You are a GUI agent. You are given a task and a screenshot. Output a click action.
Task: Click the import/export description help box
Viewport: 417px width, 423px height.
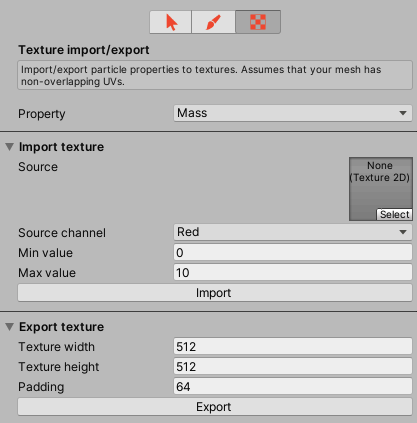(x=215, y=75)
